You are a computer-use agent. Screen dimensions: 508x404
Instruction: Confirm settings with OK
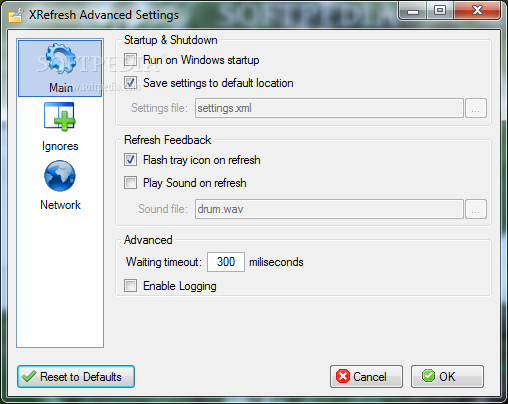[x=447, y=377]
